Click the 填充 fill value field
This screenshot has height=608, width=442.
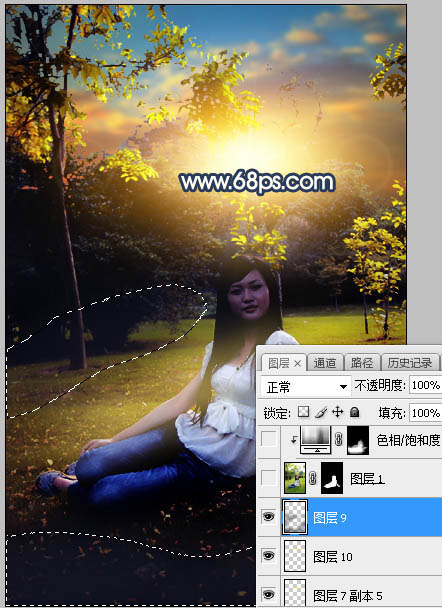tap(425, 413)
